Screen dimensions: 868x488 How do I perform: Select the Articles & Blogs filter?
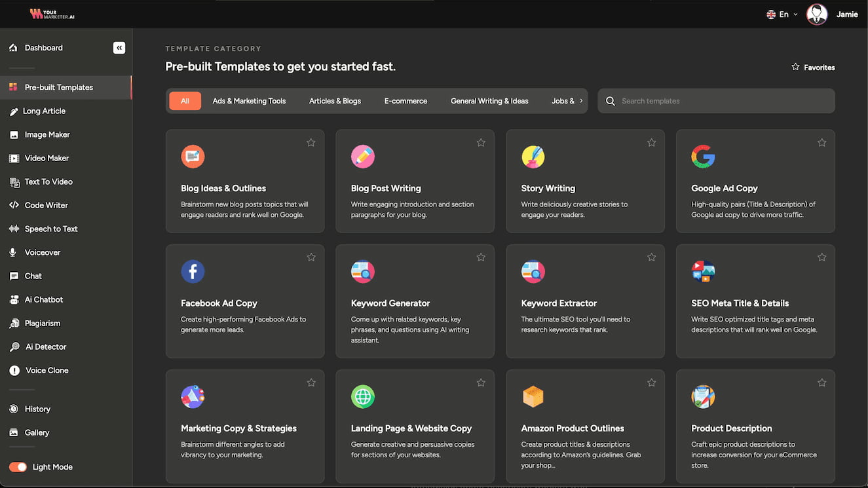pos(335,101)
